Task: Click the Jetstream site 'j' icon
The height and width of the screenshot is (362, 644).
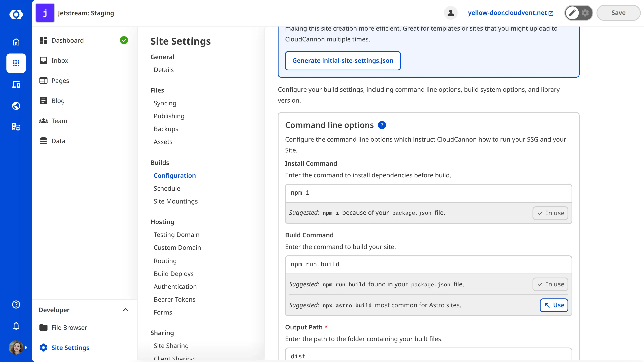Action: [x=45, y=13]
